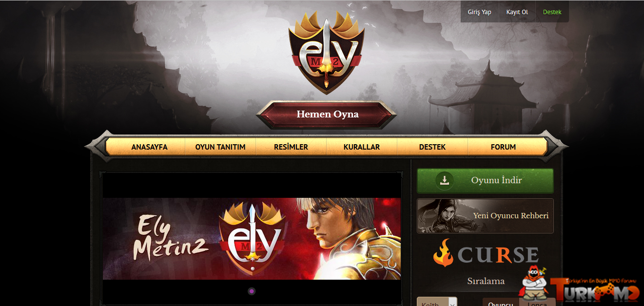This screenshot has height=306, width=644.
Task: Click the Giriş Yap link
Action: tap(479, 12)
